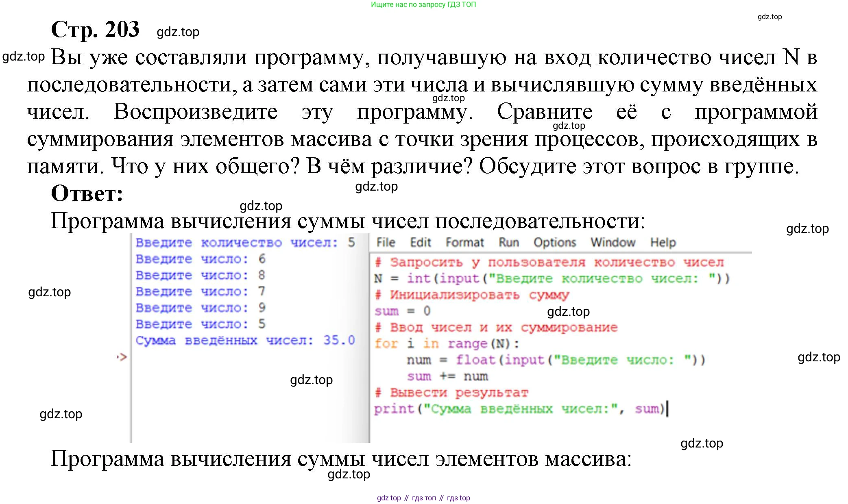
Task: Click shell result 'Сумма введённых чисел: 35.0'
Action: [245, 340]
